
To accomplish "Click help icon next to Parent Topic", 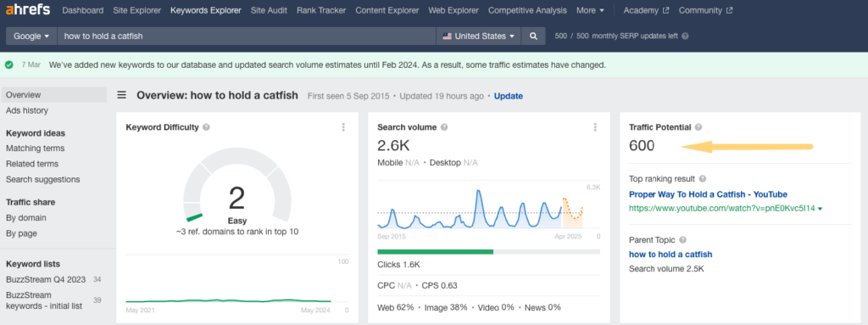I will pyautogui.click(x=682, y=240).
